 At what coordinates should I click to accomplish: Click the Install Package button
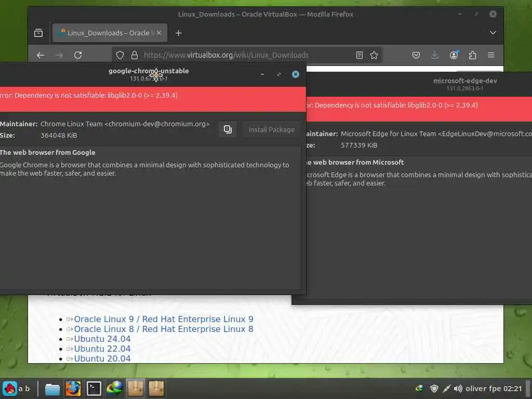coord(271,129)
